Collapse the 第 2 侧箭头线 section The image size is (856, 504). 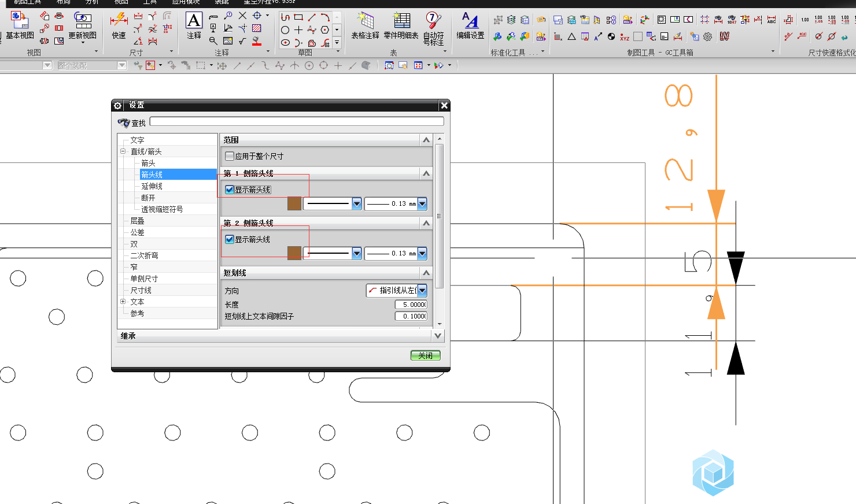pyautogui.click(x=426, y=223)
